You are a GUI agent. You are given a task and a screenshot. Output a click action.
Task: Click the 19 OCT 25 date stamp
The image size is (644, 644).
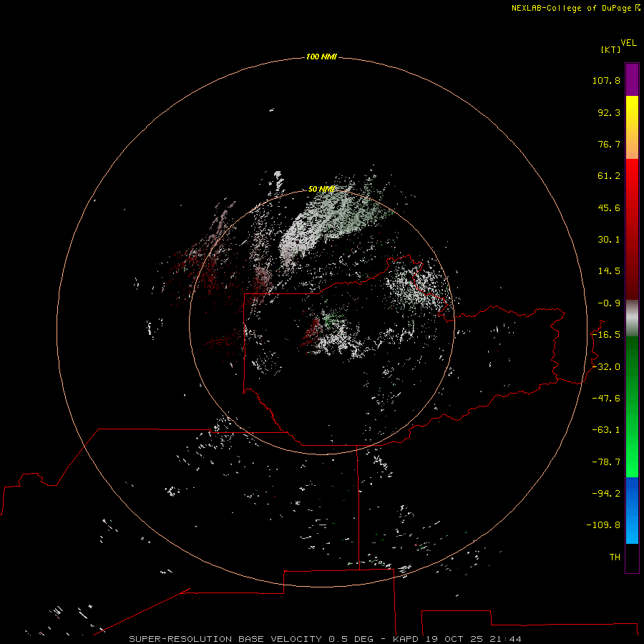pos(455,639)
